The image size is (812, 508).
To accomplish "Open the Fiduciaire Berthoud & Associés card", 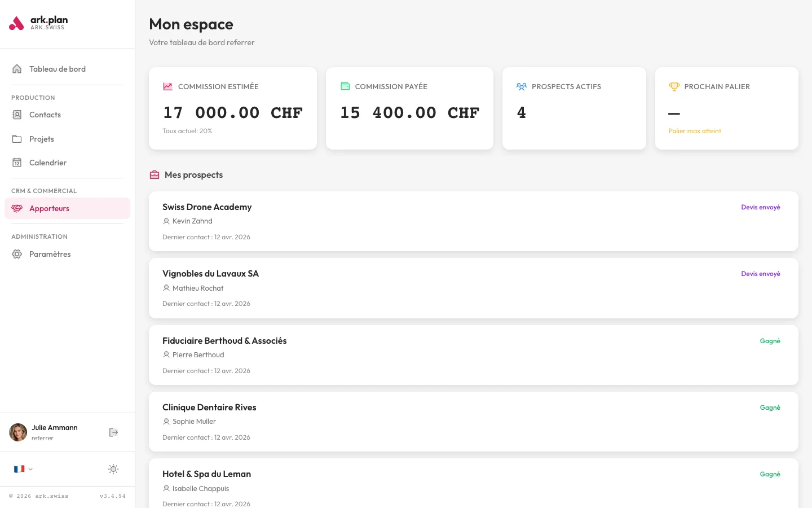I will click(224, 341).
